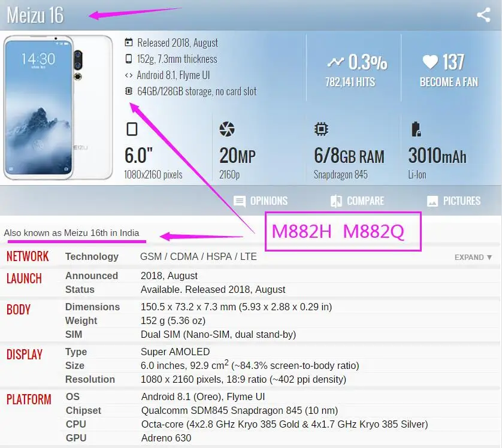Click the compare phones icon
Image resolution: width=502 pixels, height=448 pixels.
336,201
